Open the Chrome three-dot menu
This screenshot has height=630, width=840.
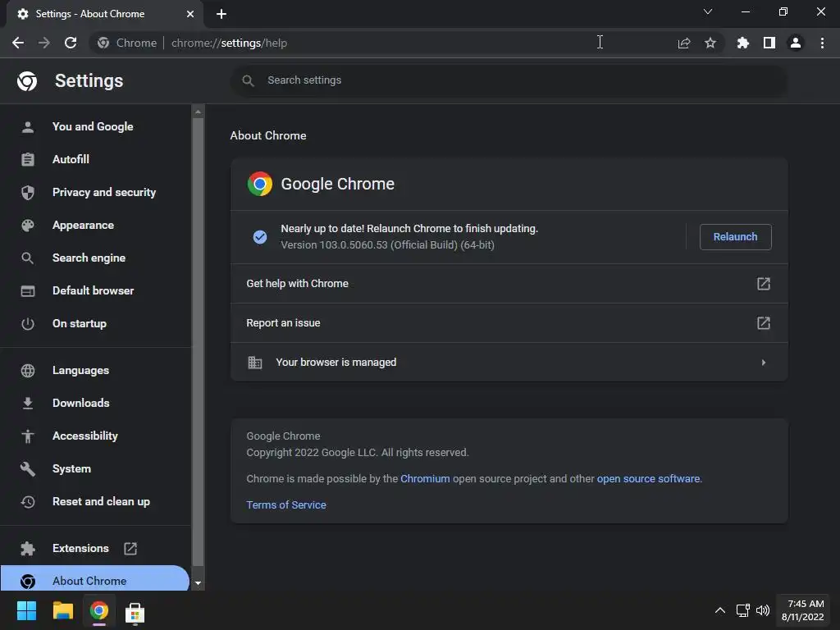822,43
